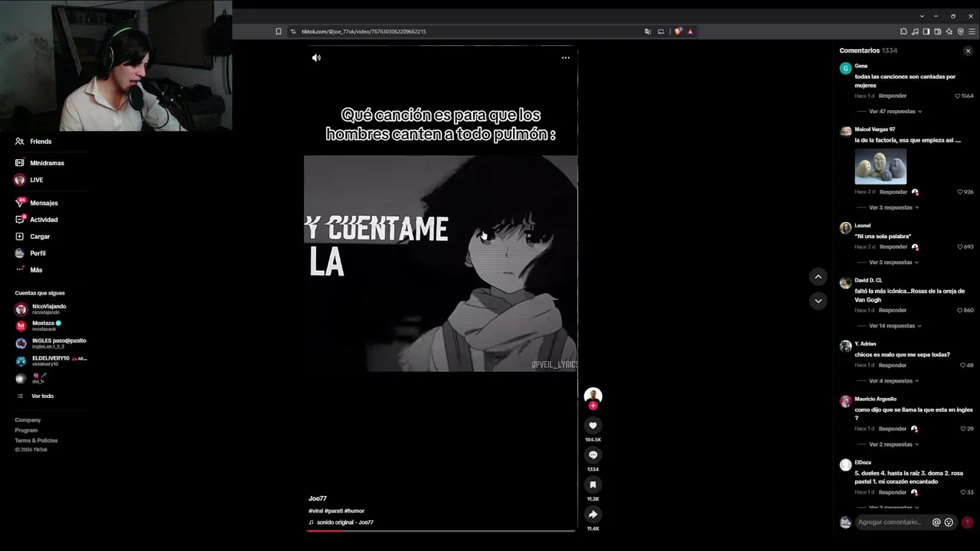Screen dimensions: 980x551
Task: Expand 'Ver 47 respuestas' under Gena's comment
Action: tap(895, 112)
